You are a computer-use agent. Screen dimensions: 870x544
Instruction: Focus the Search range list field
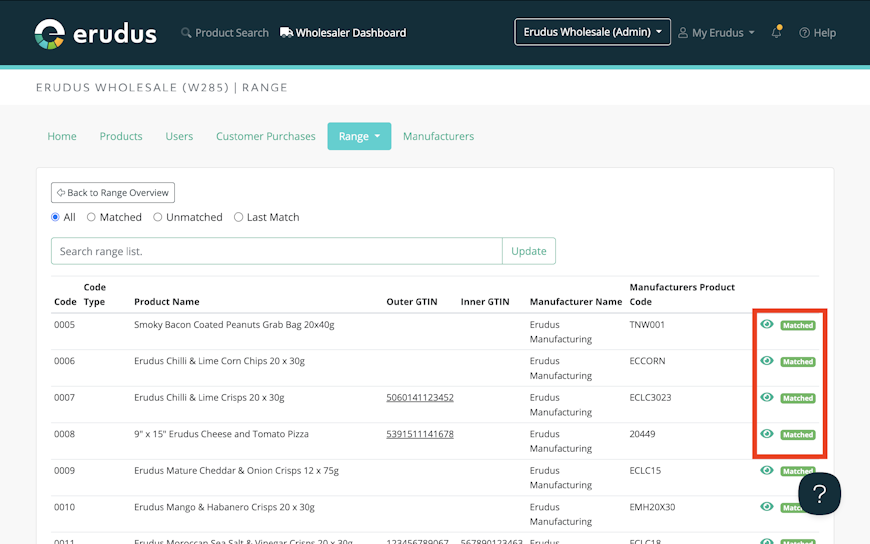[276, 251]
